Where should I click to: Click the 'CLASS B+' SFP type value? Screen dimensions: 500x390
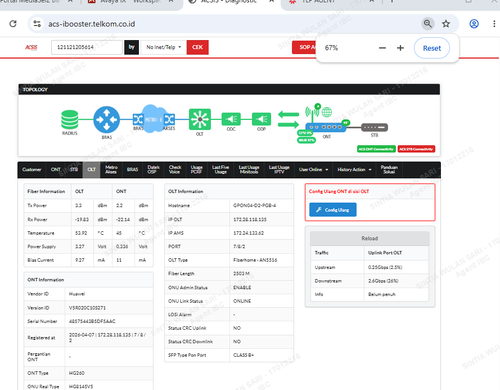pos(243,355)
